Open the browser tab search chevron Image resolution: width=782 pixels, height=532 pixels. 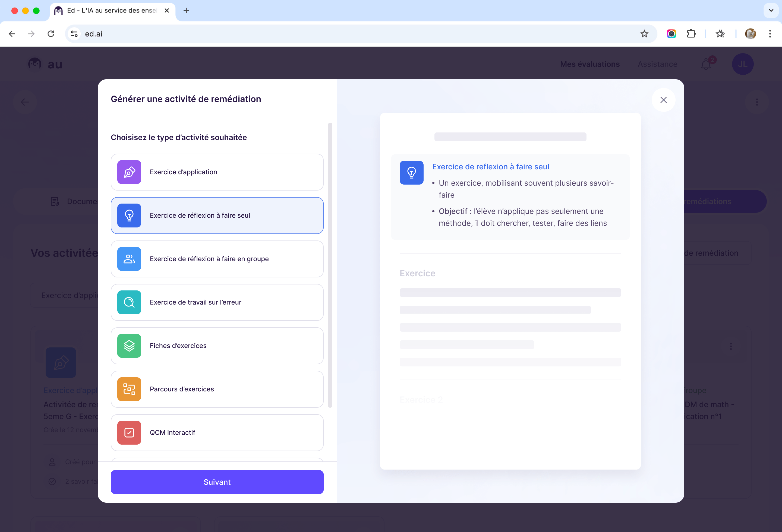pos(771,10)
